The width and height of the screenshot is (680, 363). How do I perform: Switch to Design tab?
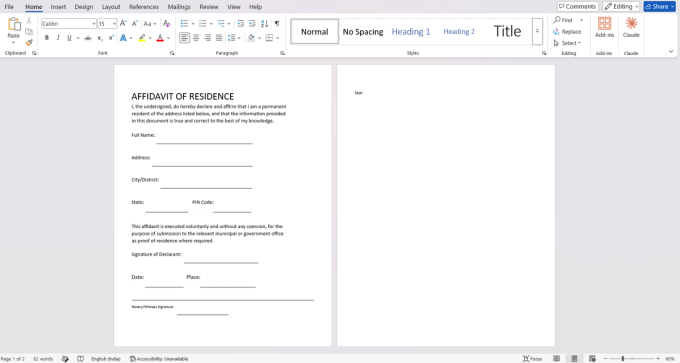(84, 7)
